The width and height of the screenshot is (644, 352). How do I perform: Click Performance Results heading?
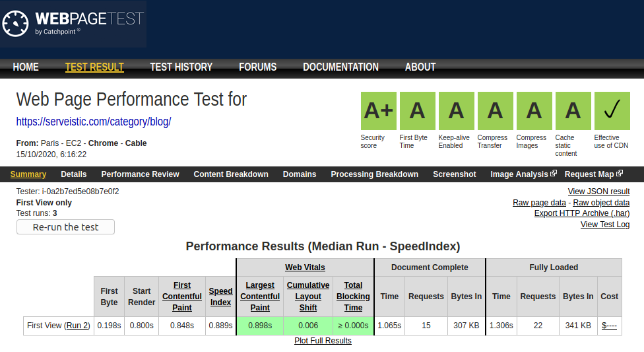(x=323, y=246)
